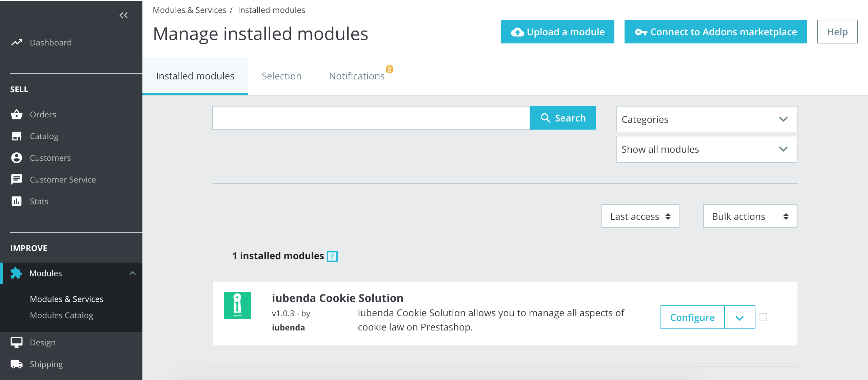The height and width of the screenshot is (380, 868).
Task: Open Customer Service chat icon
Action: [x=17, y=179]
